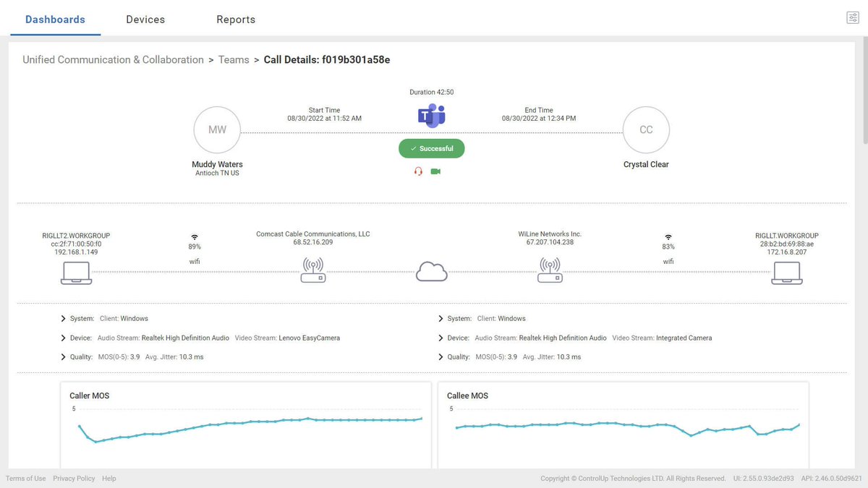Expand the caller Quality row chevron
Viewport: 868px width, 488px height.
click(x=64, y=357)
